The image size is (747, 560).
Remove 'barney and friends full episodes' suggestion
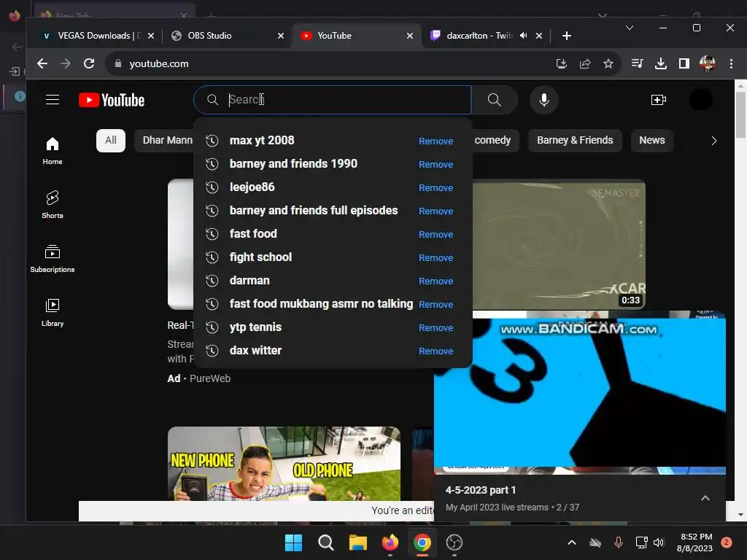(x=436, y=211)
